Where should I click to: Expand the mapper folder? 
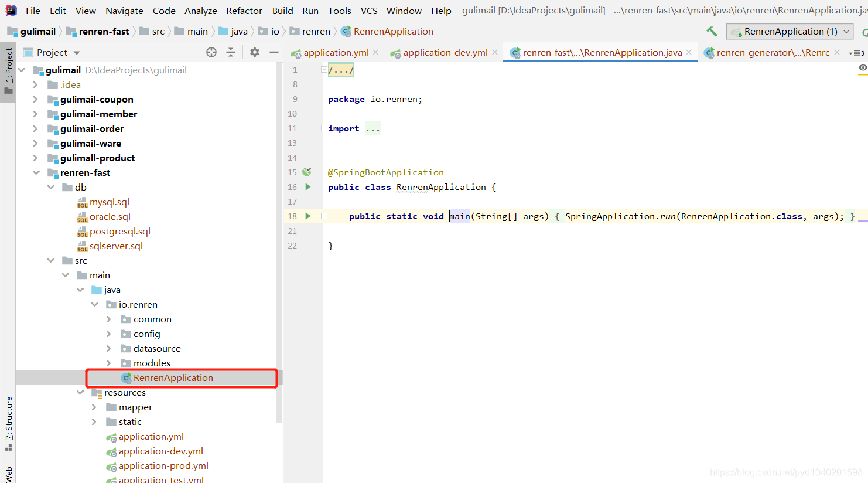click(x=94, y=407)
